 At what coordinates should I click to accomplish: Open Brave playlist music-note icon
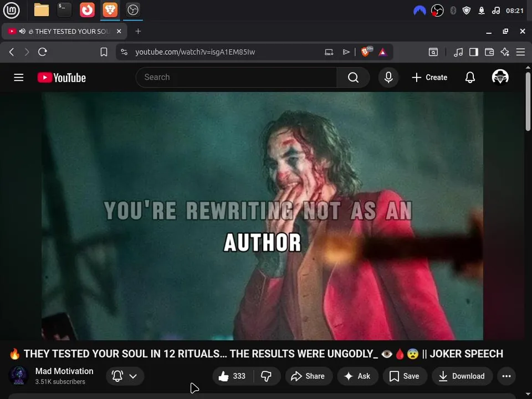pyautogui.click(x=458, y=52)
